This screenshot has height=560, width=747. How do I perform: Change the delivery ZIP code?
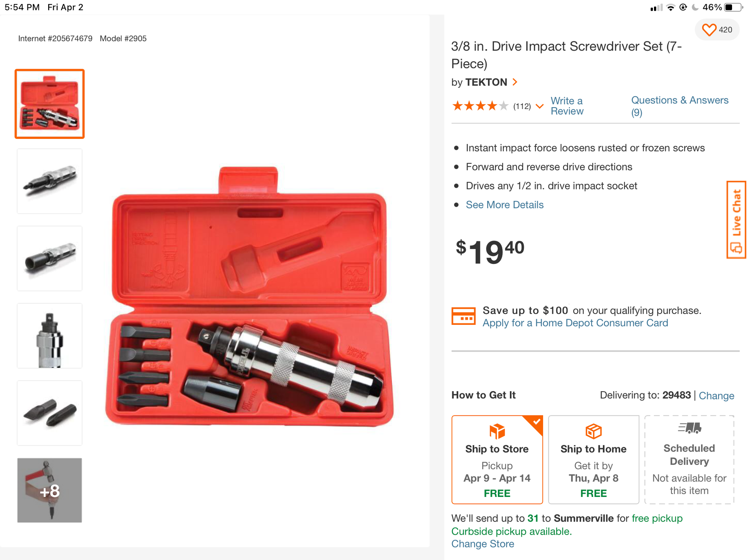pos(716,395)
